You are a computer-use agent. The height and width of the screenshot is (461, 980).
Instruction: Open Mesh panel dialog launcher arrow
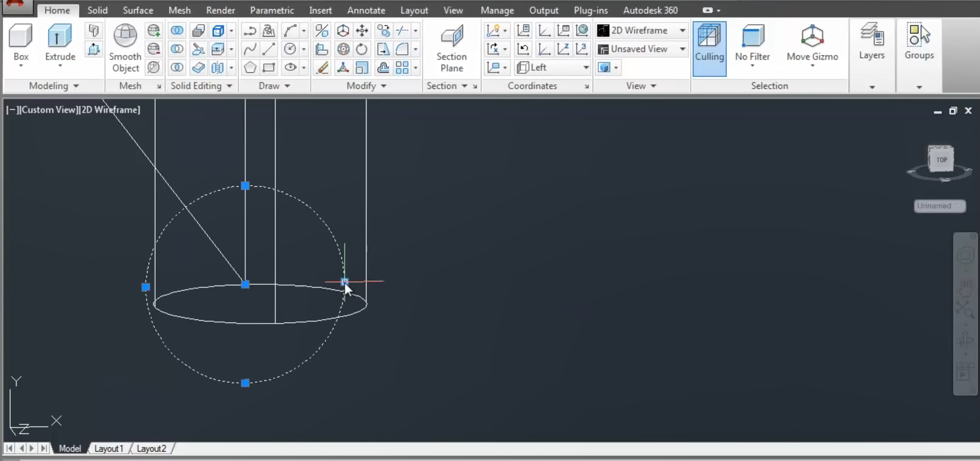(x=159, y=87)
